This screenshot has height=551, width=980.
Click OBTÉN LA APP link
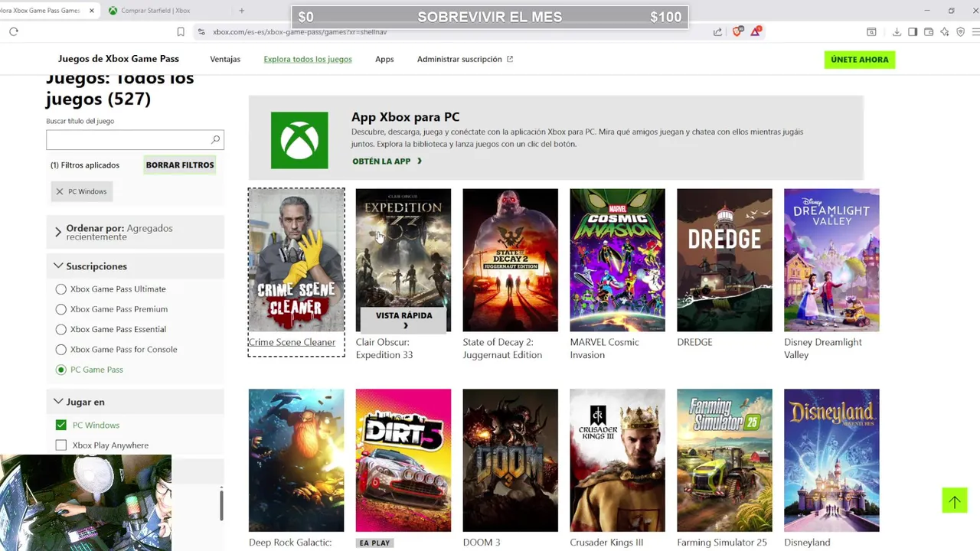click(387, 161)
